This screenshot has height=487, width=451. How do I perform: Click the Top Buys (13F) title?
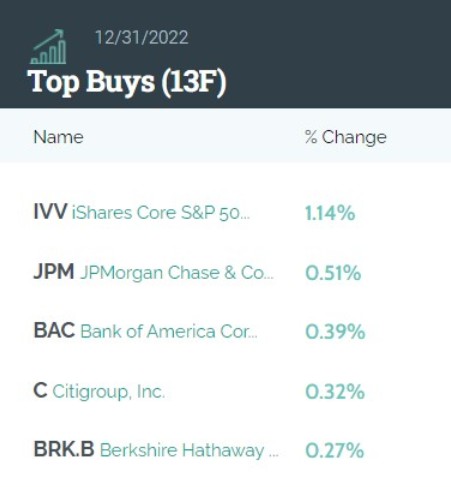pyautogui.click(x=127, y=82)
